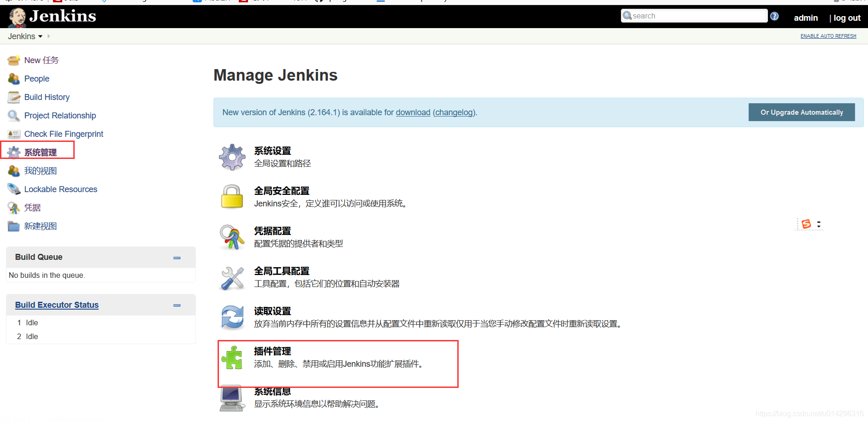Expand the breadcrumb chevron after Jenkins
The width and height of the screenshot is (868, 422).
pos(48,36)
